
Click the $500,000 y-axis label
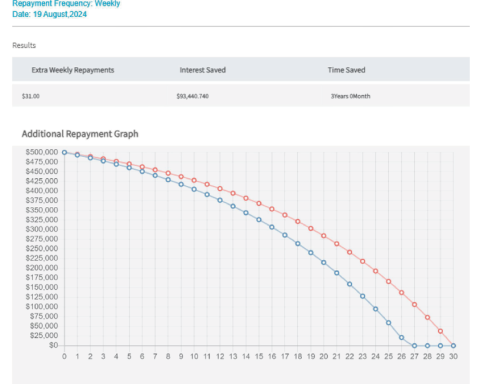42,152
